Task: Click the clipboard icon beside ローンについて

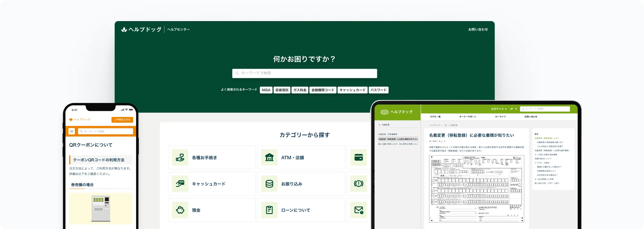Action: click(269, 210)
